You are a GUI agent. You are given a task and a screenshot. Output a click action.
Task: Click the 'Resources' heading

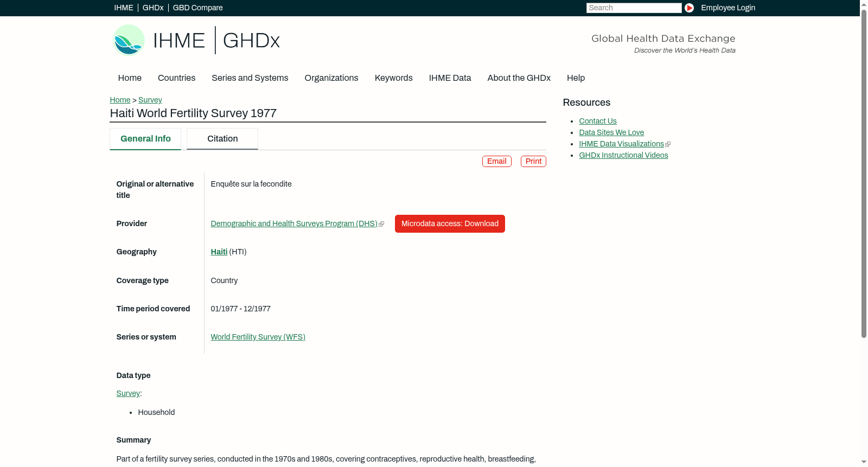(586, 103)
